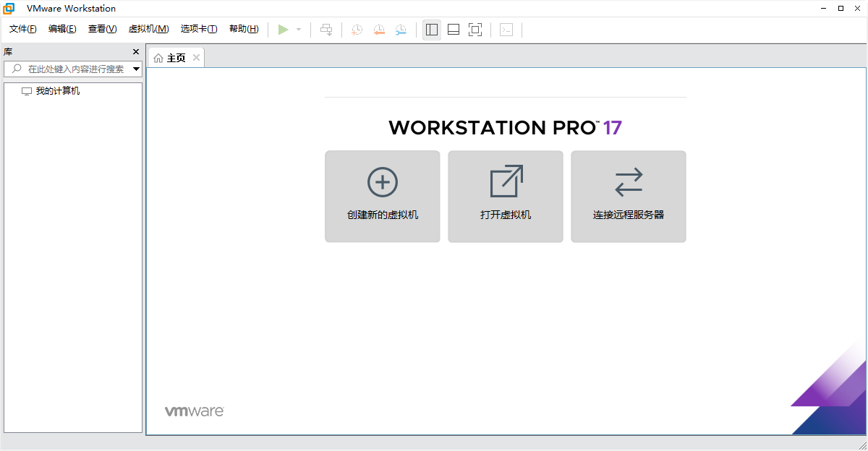
Task: Click 打开虚拟机 button
Action: [x=506, y=197]
